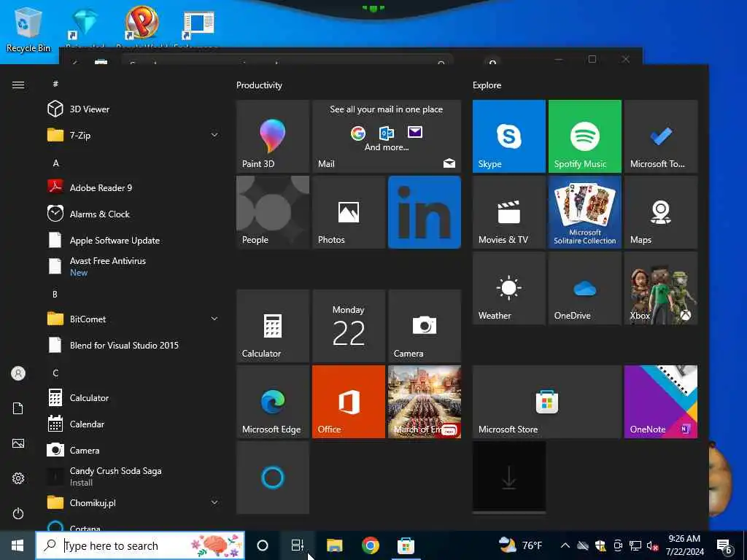Viewport: 747px width, 560px height.
Task: Click the Windows Start button
Action: tap(18, 545)
